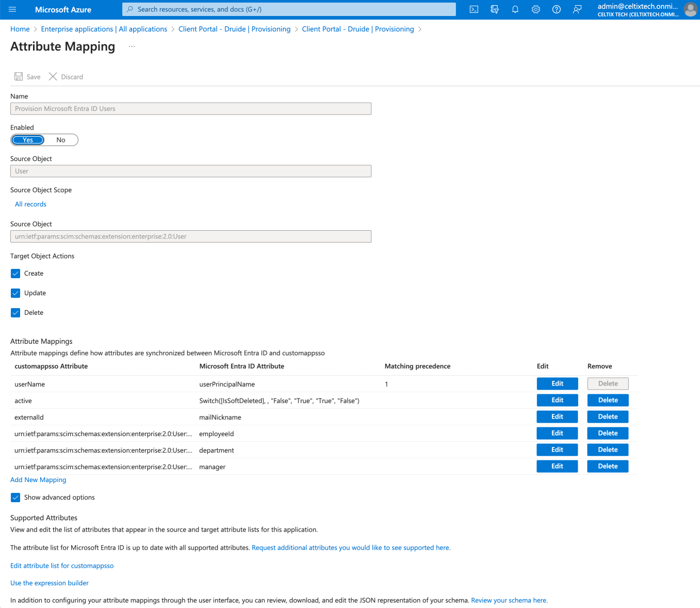Uncheck the Create target action checkbox
The image size is (700, 608).
15,274
